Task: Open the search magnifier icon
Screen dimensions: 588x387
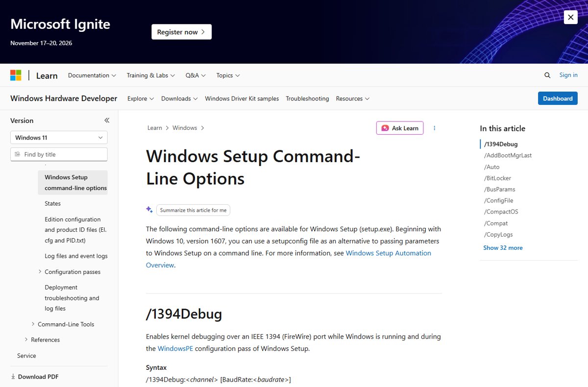Action: pos(547,75)
